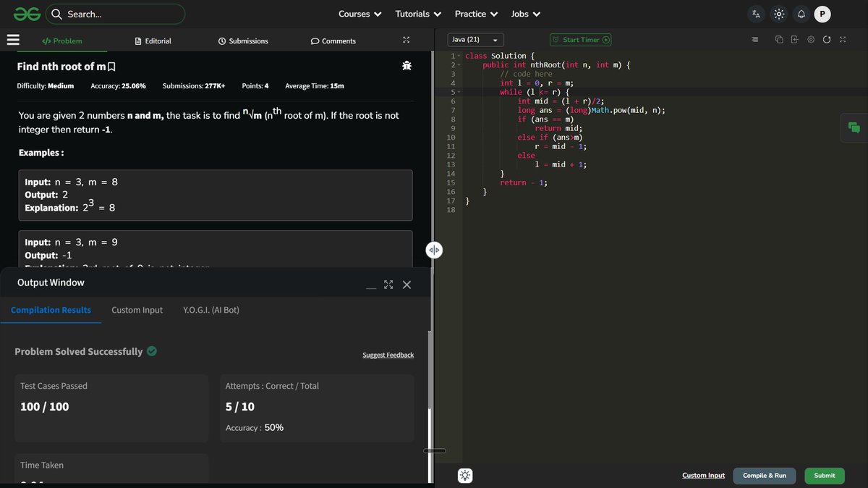Click the format code lines icon
Image resolution: width=868 pixels, height=488 pixels.
point(755,40)
